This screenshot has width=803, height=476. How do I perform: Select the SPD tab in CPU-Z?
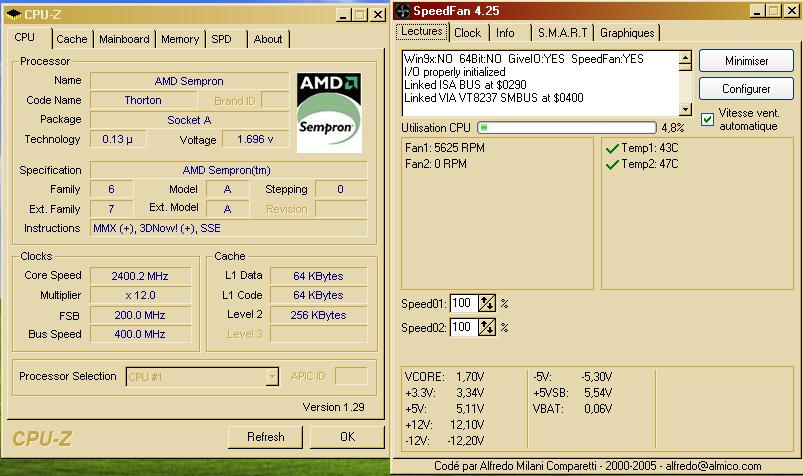point(221,39)
